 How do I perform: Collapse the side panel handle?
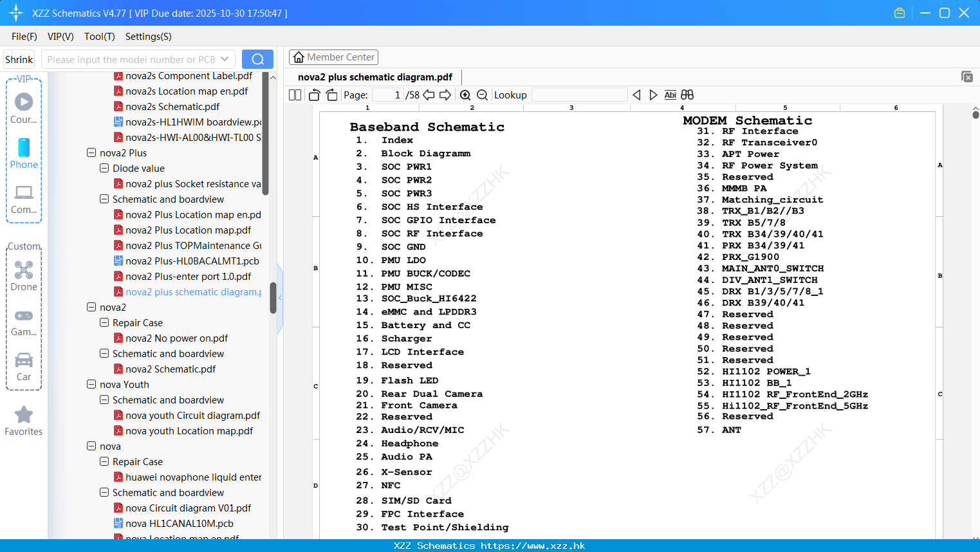point(280,298)
